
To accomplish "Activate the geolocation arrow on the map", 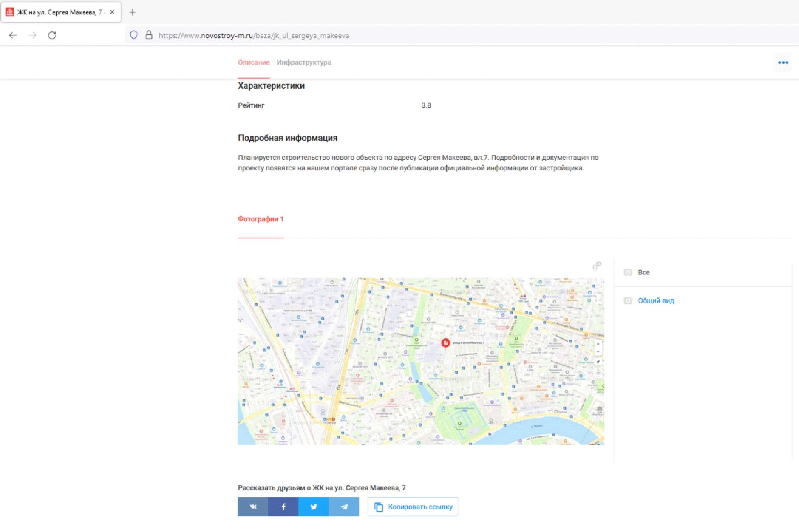I will (x=598, y=362).
